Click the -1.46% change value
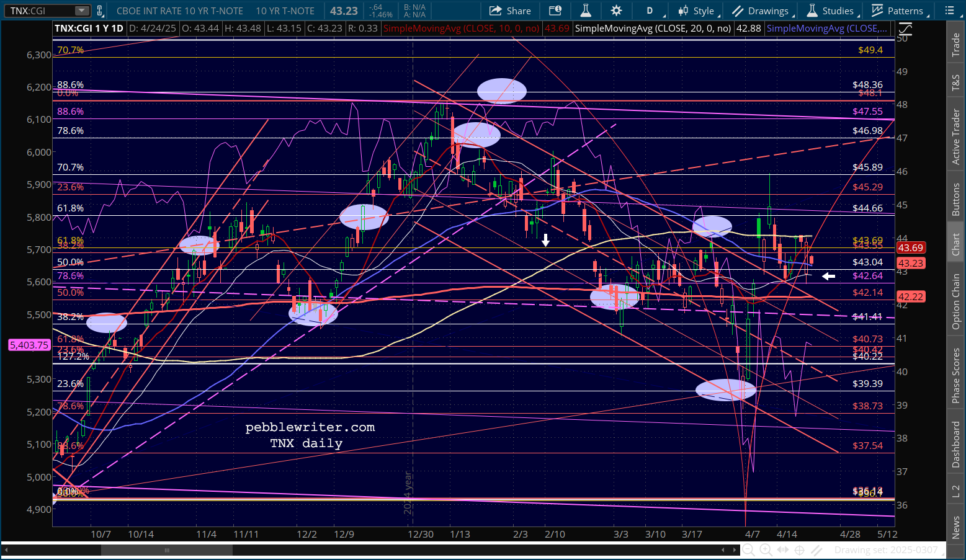 (381, 14)
